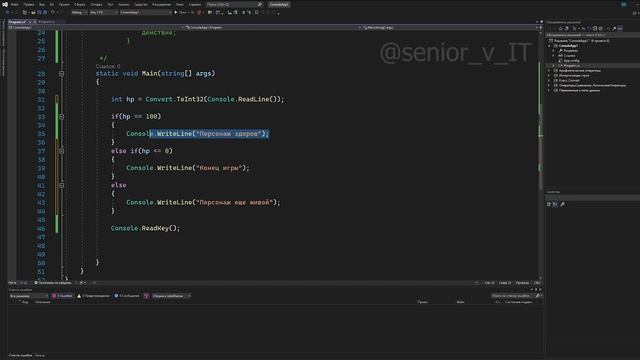
Task: Open the Все решение scope dropdown
Action: pyautogui.click(x=29, y=296)
